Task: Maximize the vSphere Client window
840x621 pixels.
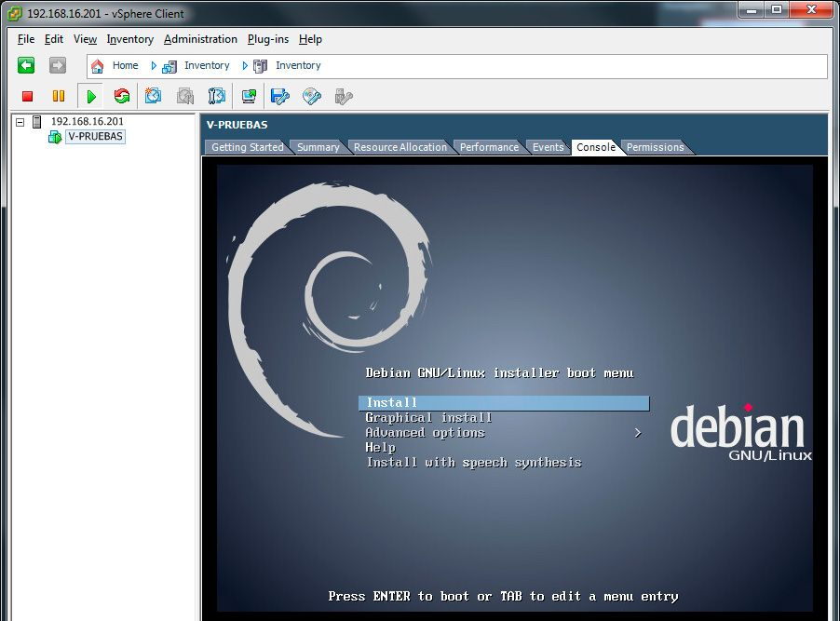Action: pos(777,10)
